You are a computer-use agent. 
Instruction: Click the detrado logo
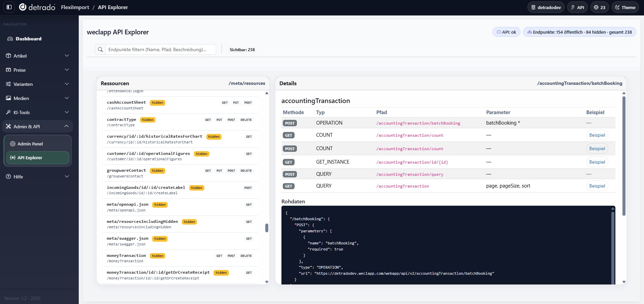[x=37, y=7]
